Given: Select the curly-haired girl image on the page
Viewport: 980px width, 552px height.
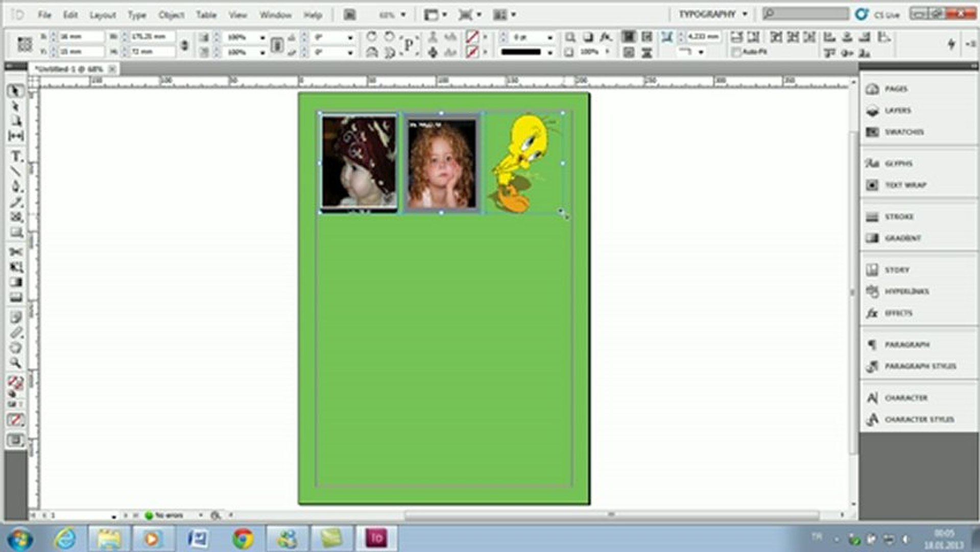Looking at the screenshot, I should [442, 164].
